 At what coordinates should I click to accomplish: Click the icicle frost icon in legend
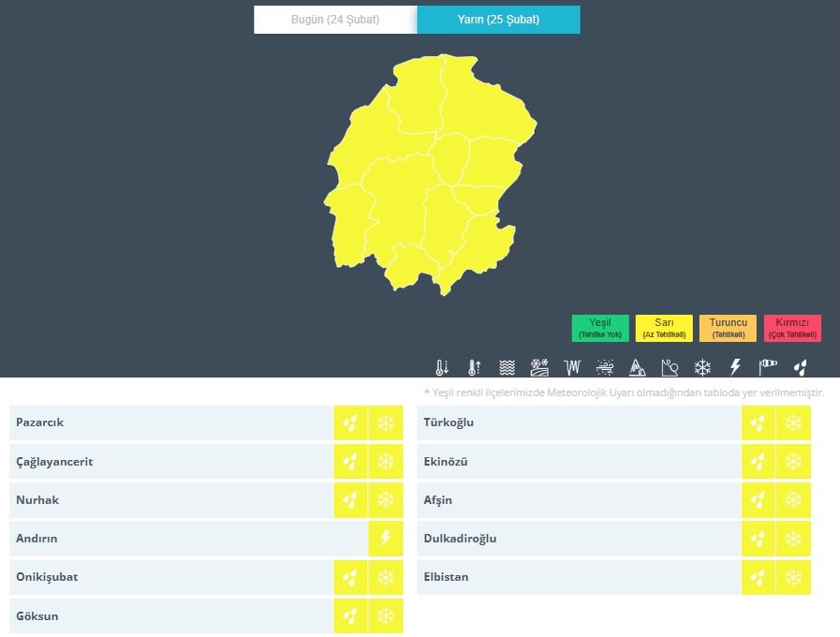[572, 367]
